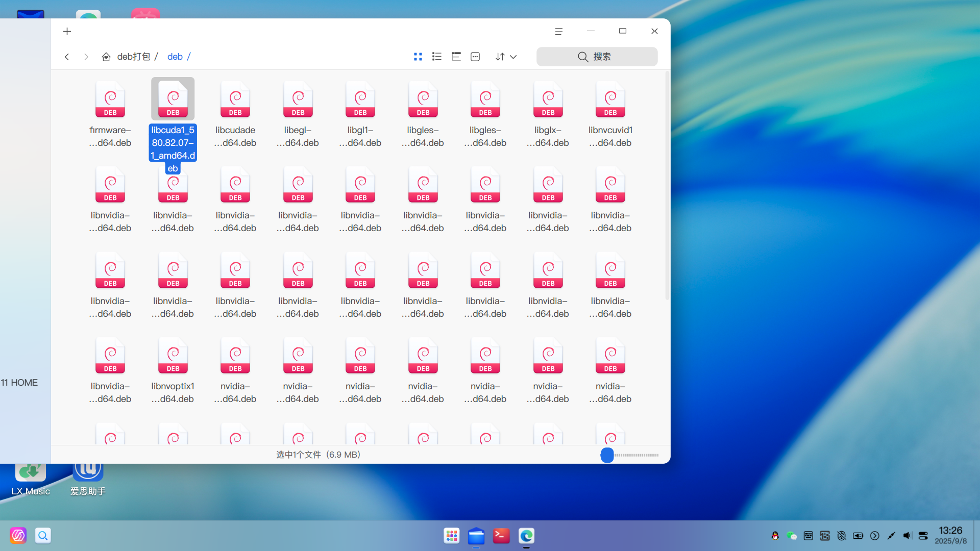Open the volume control tray icon
This screenshot has height=551, width=980.
(908, 536)
